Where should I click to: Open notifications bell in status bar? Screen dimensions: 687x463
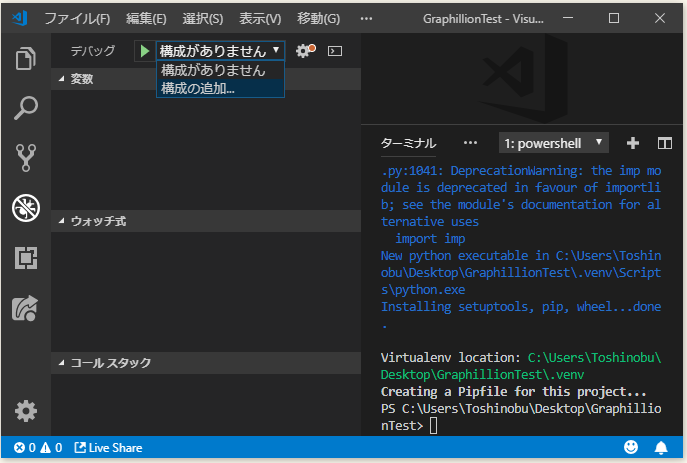pos(661,447)
